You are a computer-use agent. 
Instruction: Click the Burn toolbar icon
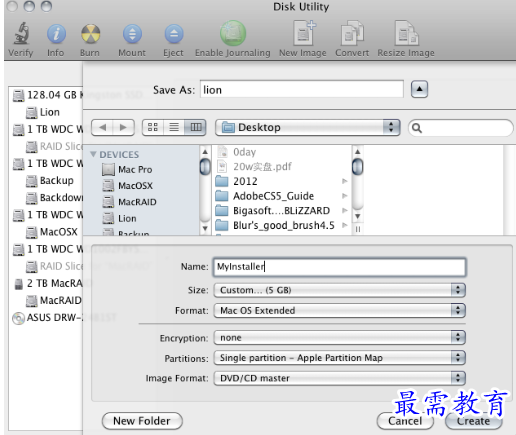(90, 34)
